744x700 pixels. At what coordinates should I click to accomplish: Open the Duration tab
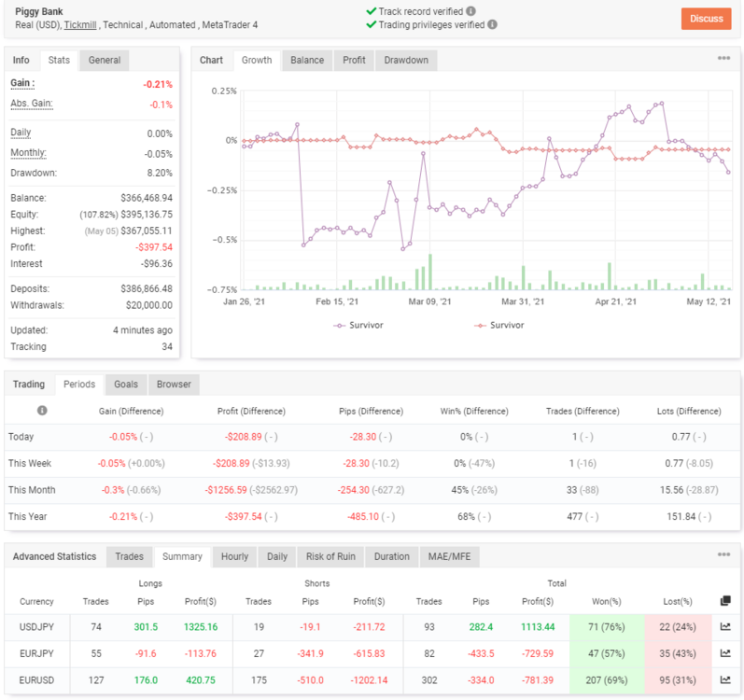(391, 556)
